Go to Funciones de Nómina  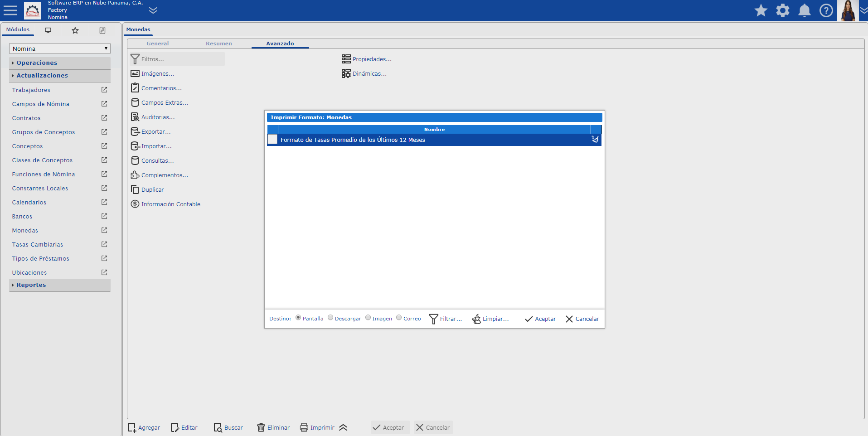[44, 174]
